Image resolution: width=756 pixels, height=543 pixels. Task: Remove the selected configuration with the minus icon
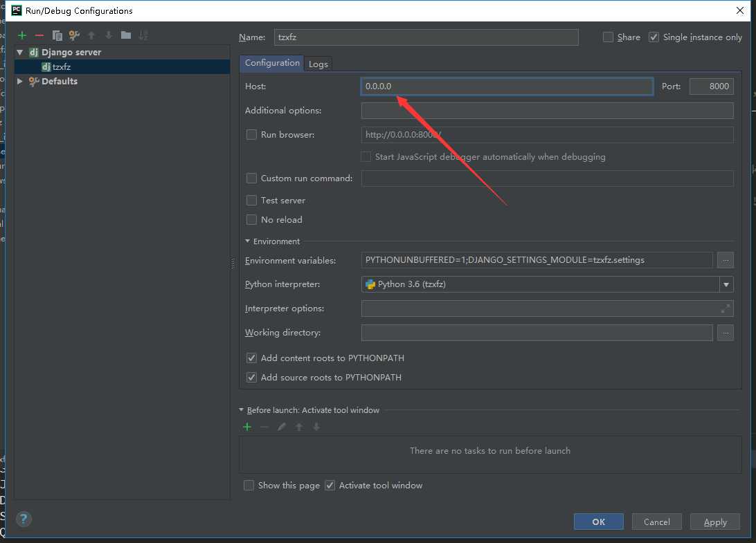pos(39,35)
